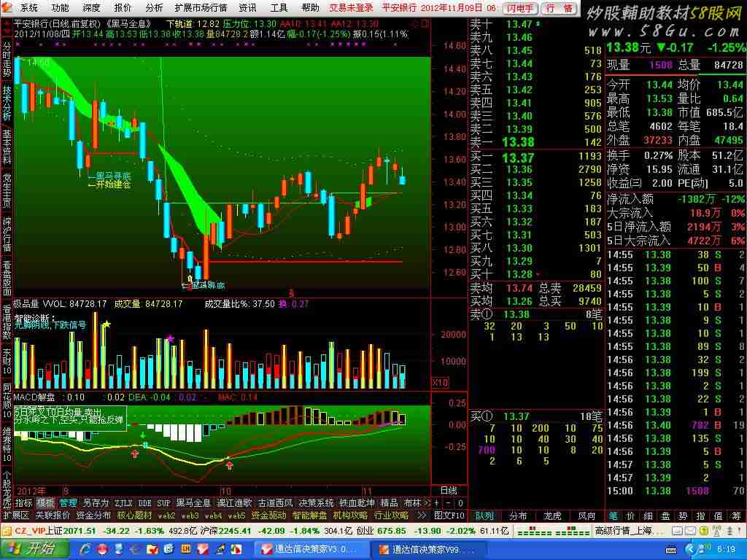The width and height of the screenshot is (747, 560).
Task: Select the 势 tab in the trade panel
Action: pos(683,516)
